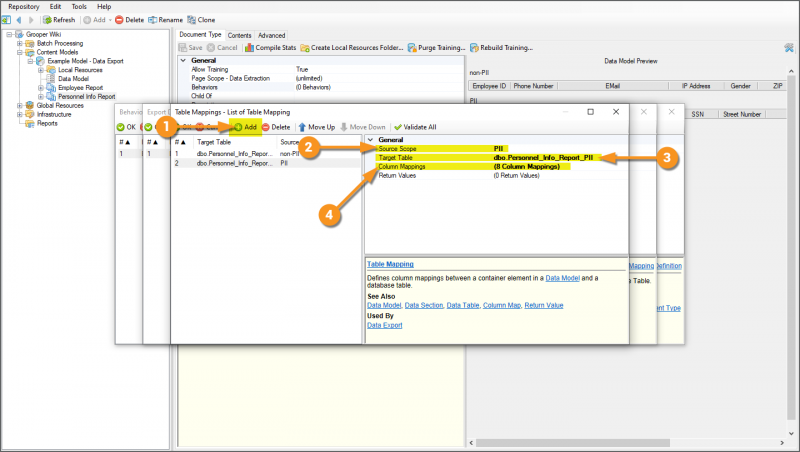Viewport: 800px width, 452px height.
Task: Select table mapping row 2 PII
Action: [266, 163]
